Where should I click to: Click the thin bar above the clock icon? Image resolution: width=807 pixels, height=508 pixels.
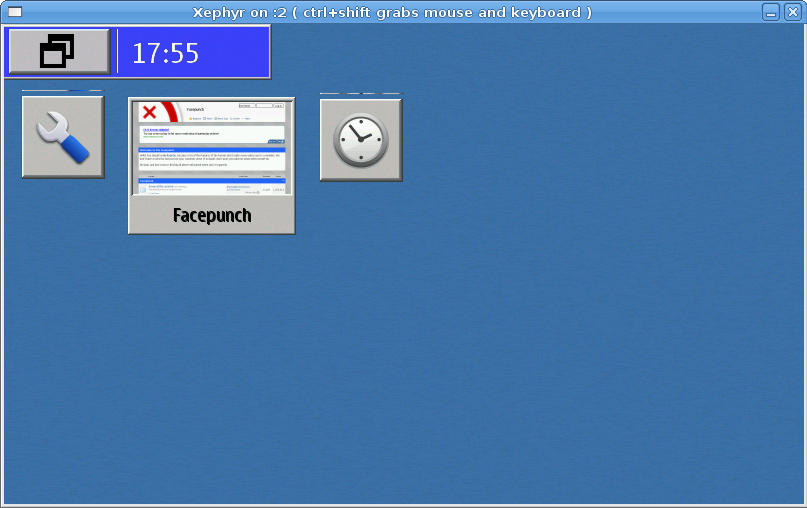point(360,94)
